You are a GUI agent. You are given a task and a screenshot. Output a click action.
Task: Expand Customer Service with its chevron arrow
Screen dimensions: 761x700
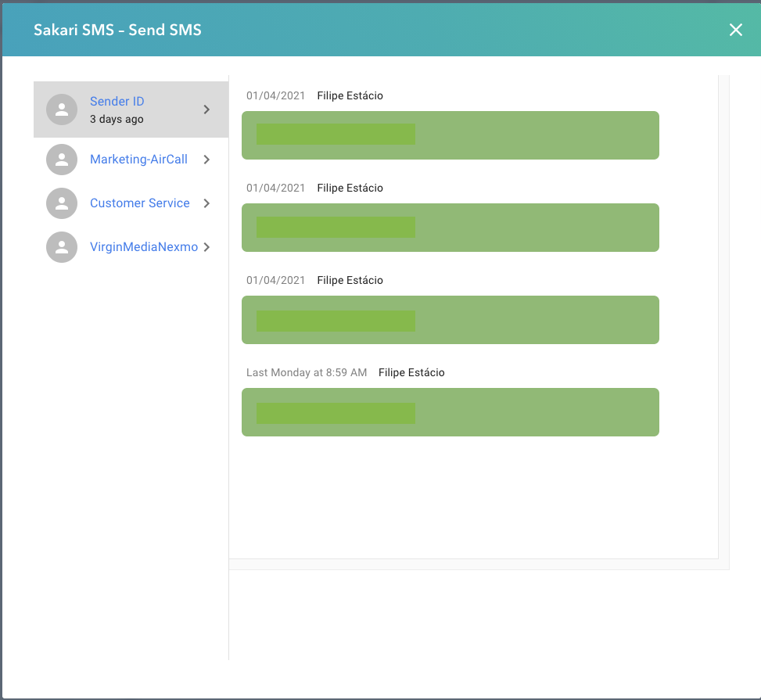click(206, 203)
